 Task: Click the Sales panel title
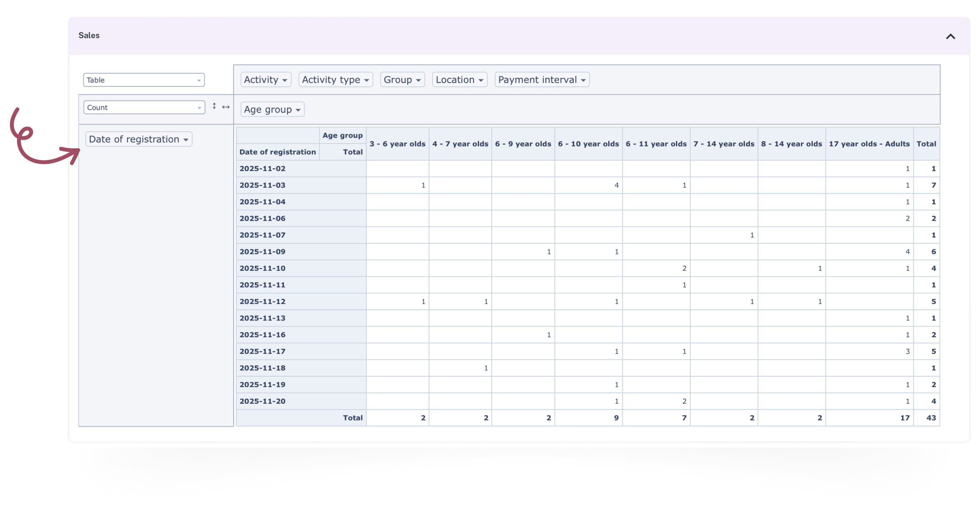pos(89,35)
